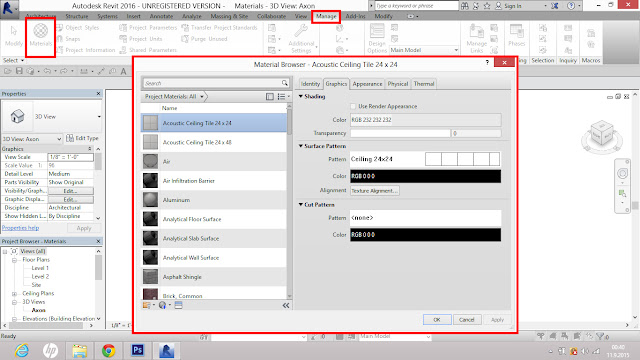
Task: Open Surface Pattern color swatch
Action: [x=425, y=176]
